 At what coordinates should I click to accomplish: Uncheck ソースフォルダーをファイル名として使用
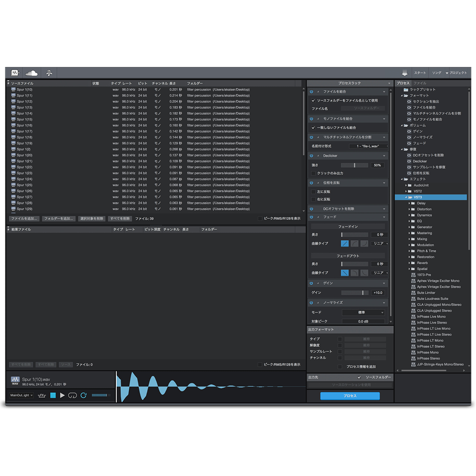(x=313, y=100)
